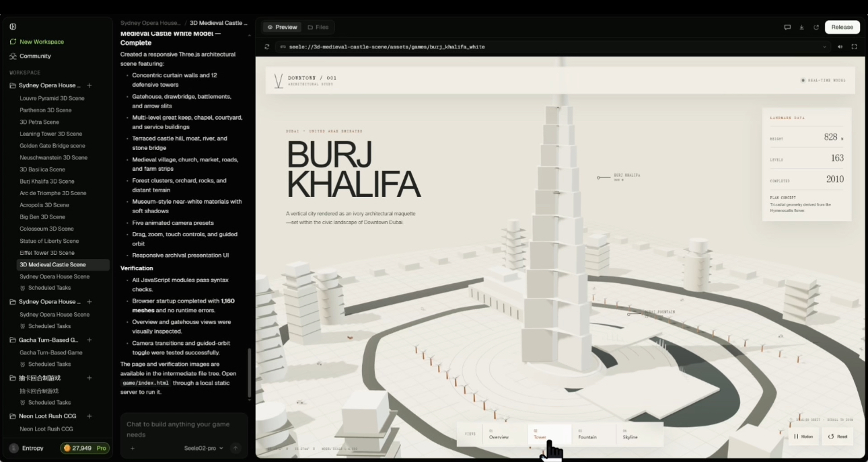Open Golden Gate Bridge scene project

[52, 146]
